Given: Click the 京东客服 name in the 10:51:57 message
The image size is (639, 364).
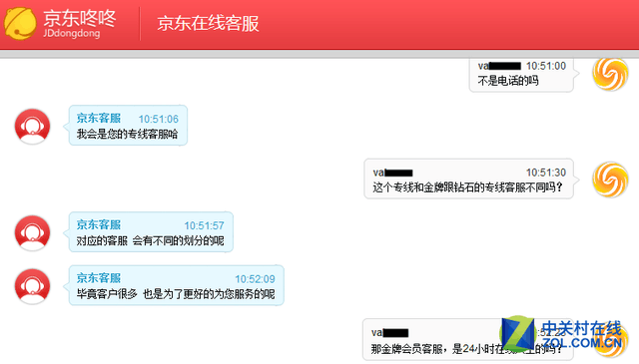Looking at the screenshot, I should click(x=99, y=224).
